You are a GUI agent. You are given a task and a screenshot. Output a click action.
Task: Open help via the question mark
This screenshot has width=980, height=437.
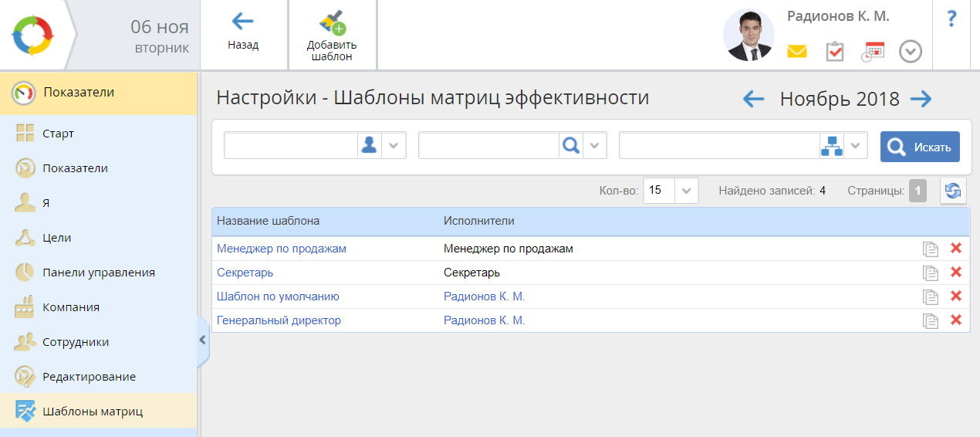[x=951, y=19]
